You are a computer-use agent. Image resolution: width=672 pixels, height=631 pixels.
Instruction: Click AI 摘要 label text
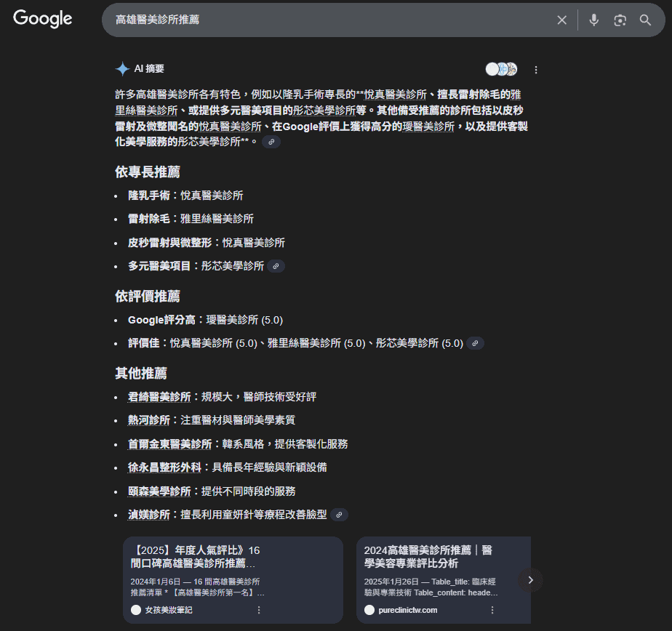point(149,68)
